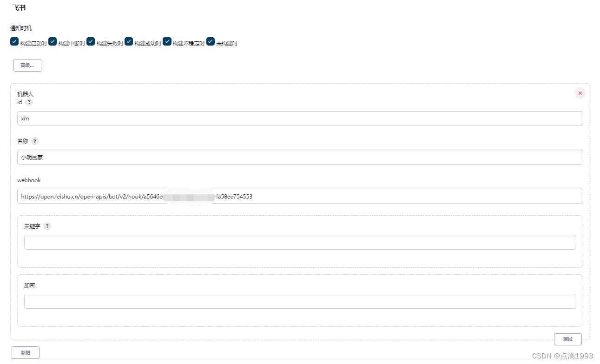
Task: Toggle the 构建不稳定时 checkbox
Action: [x=167, y=41]
